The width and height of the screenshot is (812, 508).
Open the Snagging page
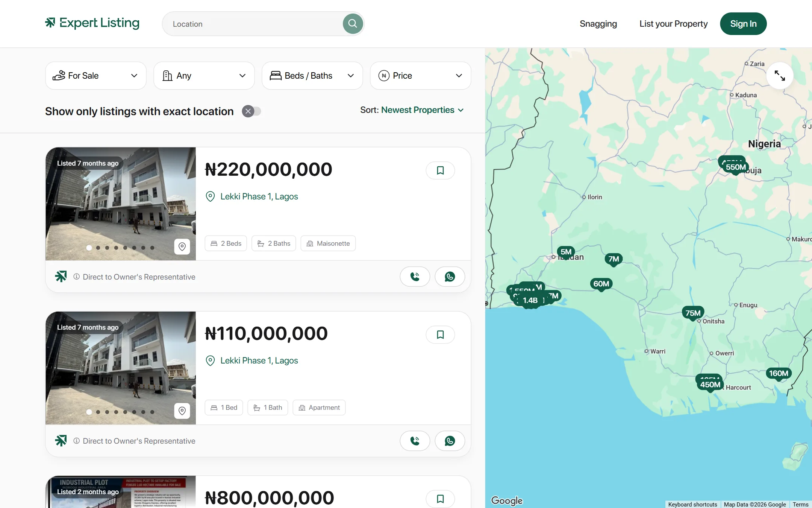pyautogui.click(x=598, y=24)
